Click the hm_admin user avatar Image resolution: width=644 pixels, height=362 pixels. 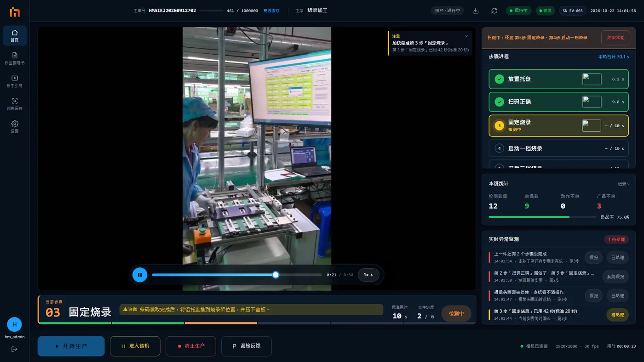14,324
